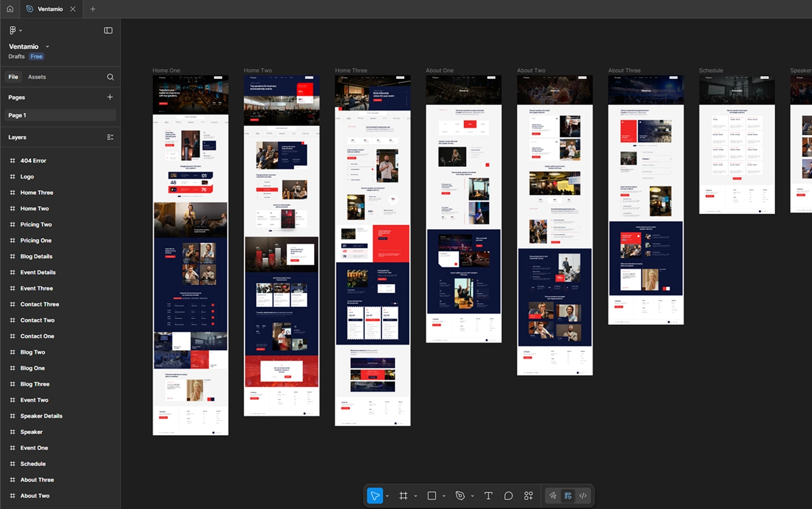Click the Drafts location label
This screenshot has width=812, height=509.
[x=16, y=56]
